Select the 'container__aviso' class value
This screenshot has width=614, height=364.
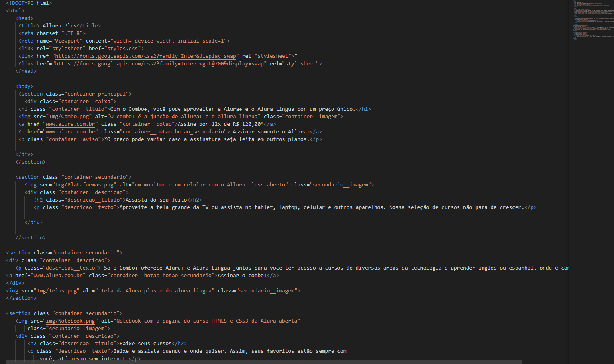point(73,139)
